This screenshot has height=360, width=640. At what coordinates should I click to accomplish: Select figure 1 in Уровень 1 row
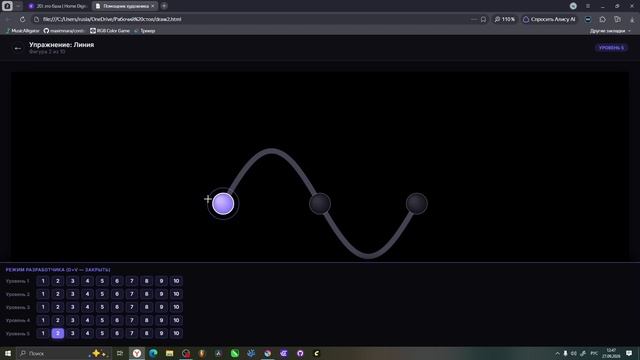coord(43,281)
